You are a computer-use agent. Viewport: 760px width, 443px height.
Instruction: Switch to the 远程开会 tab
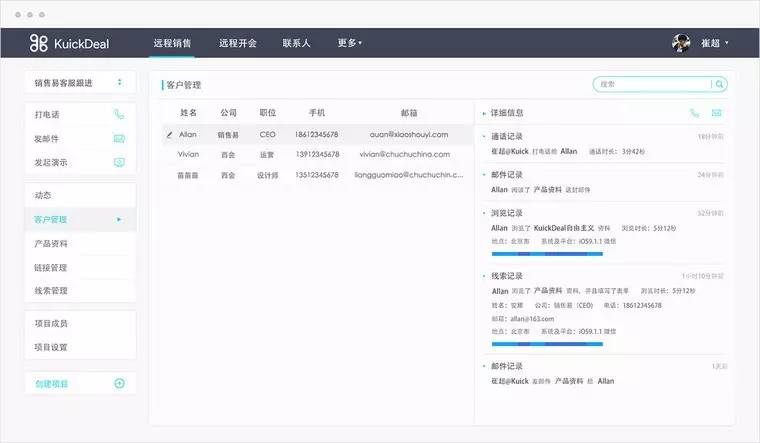(238, 43)
